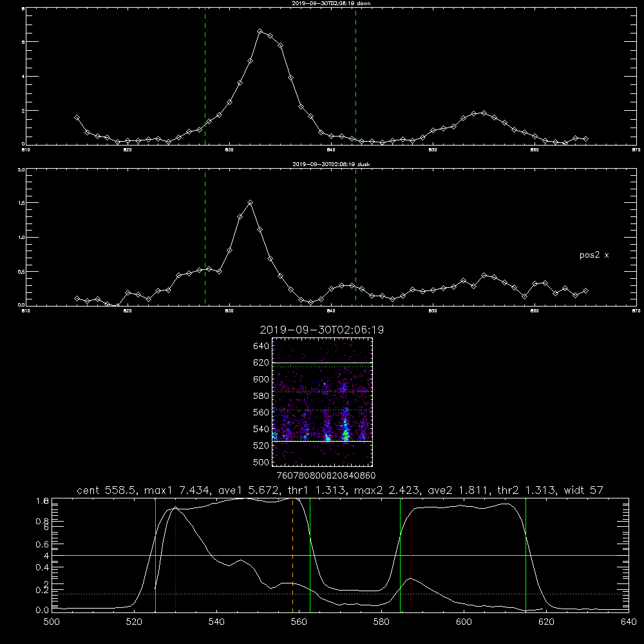Click the "0.6" label on bottom plot y-axis
This screenshot has height=644, width=644.
coord(43,544)
